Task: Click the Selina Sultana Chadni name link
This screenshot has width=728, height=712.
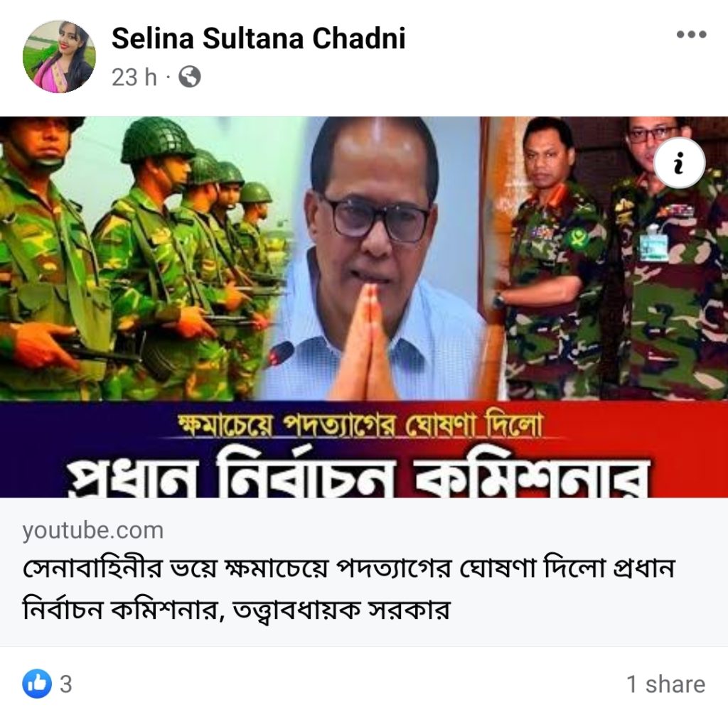Action: [259, 38]
